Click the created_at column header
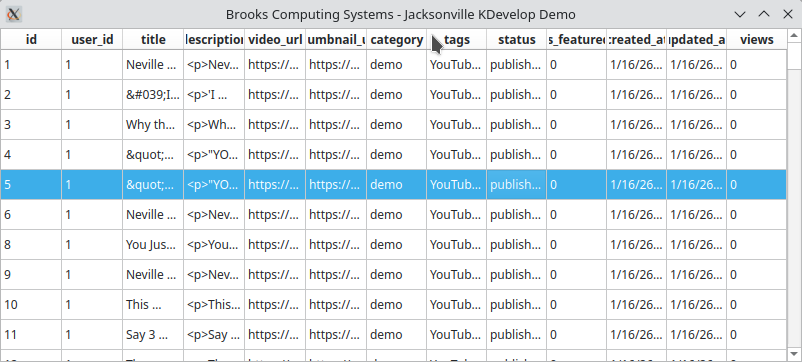The width and height of the screenshot is (802, 362). point(636,39)
